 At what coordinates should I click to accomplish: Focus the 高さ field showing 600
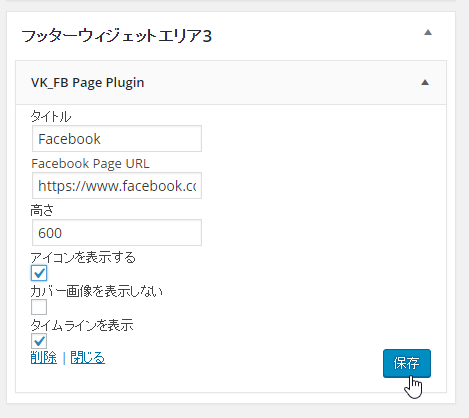pyautogui.click(x=117, y=233)
